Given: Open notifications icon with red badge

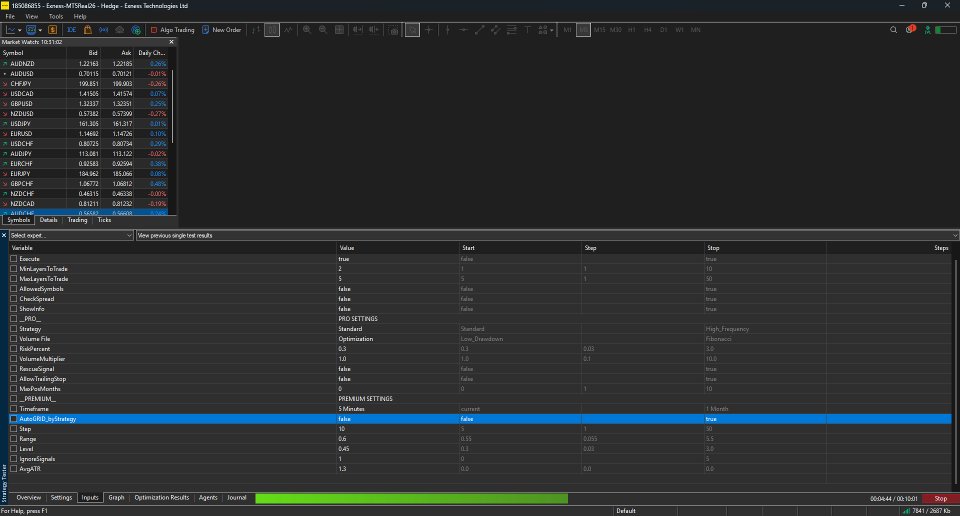Looking at the screenshot, I should click(x=910, y=29).
